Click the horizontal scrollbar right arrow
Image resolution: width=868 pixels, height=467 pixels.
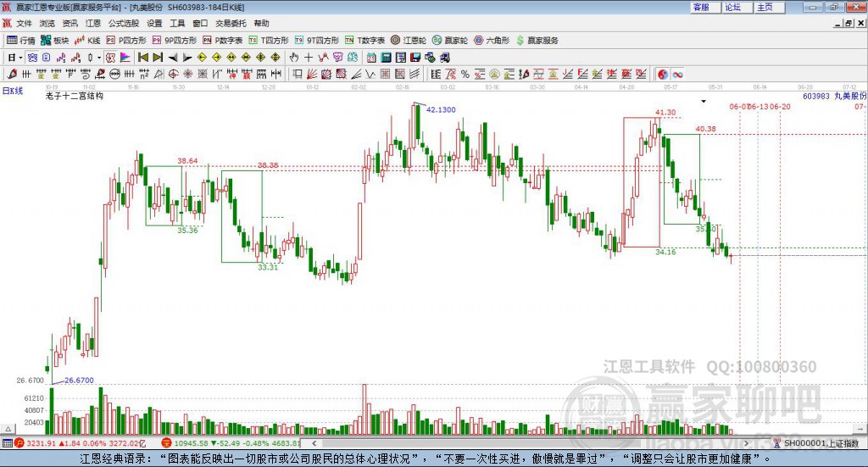click(x=746, y=443)
